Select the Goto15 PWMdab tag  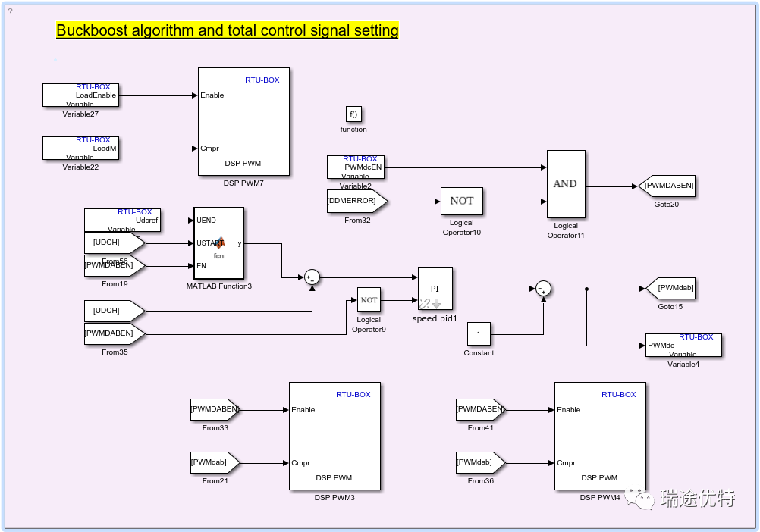(x=670, y=288)
